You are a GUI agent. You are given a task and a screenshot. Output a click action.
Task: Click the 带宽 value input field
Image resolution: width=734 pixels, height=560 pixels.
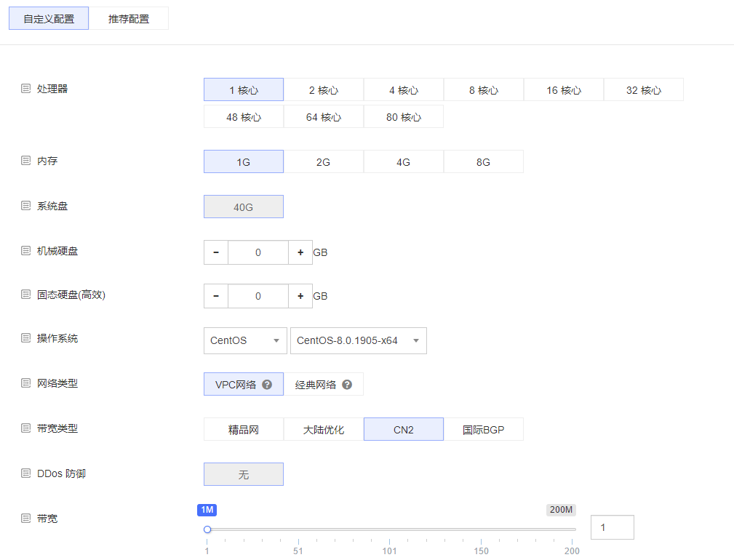[x=612, y=527]
